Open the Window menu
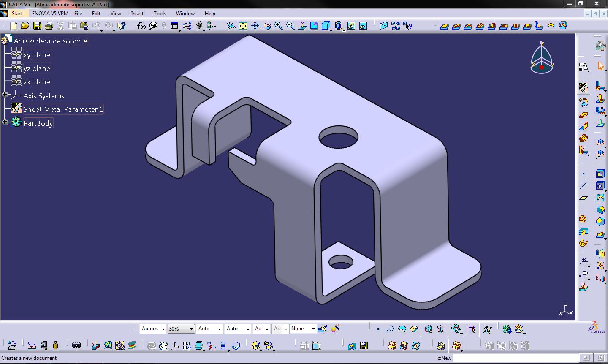The image size is (608, 364). 185,14
